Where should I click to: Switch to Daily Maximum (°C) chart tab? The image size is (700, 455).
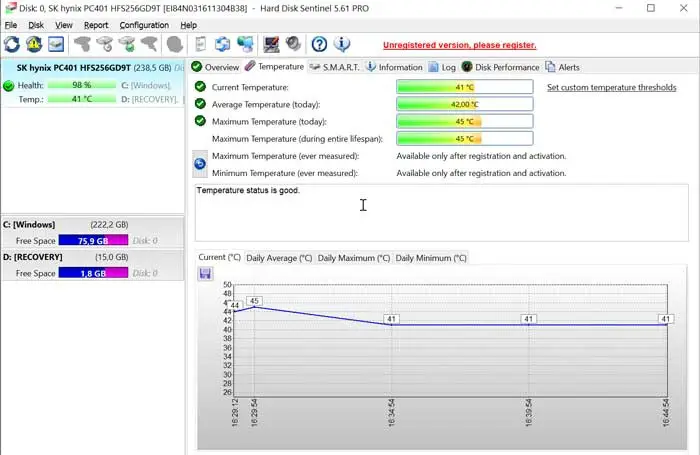(x=354, y=258)
